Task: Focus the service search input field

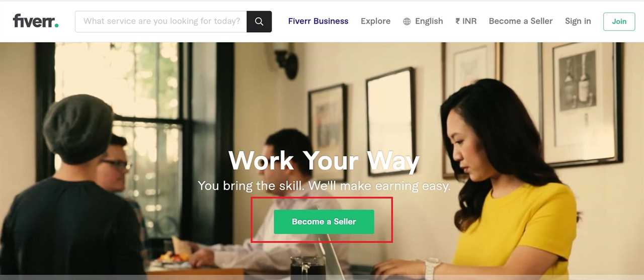Action: pos(161,22)
